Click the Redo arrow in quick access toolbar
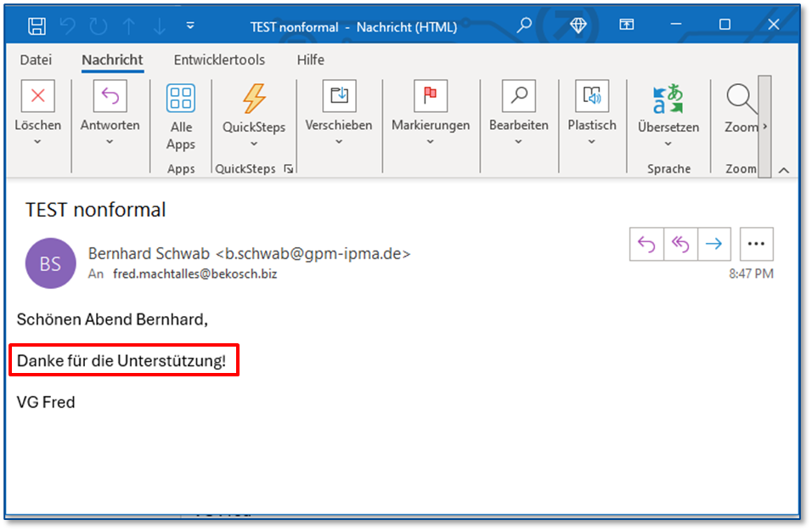This screenshot has width=812, height=531. point(98,25)
